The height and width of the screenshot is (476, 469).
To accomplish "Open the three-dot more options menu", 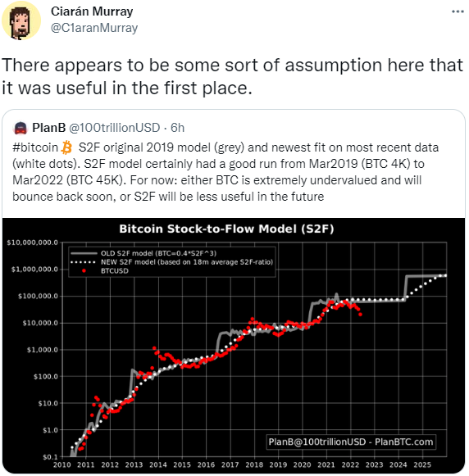I will [458, 11].
